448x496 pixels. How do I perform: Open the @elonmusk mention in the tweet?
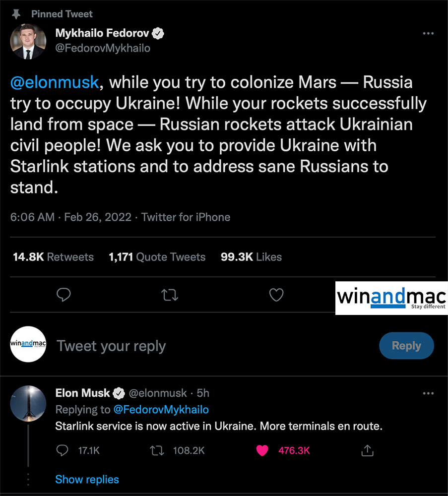55,82
